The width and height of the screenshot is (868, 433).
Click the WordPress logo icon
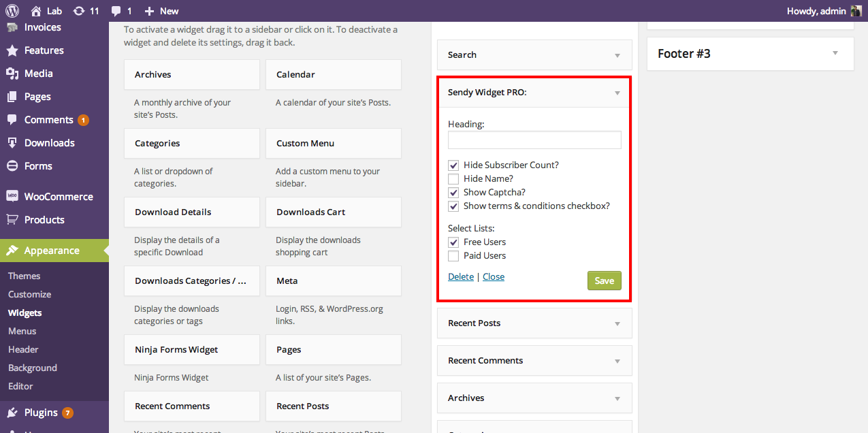[x=12, y=11]
